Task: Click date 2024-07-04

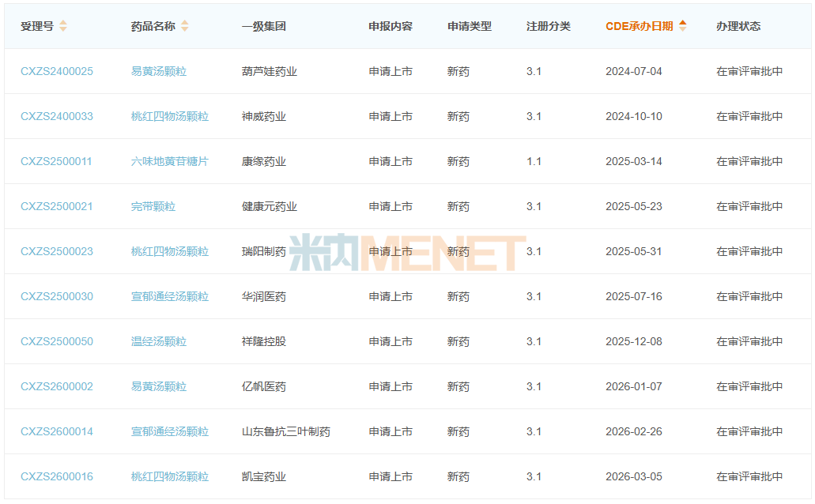Action: click(x=634, y=71)
